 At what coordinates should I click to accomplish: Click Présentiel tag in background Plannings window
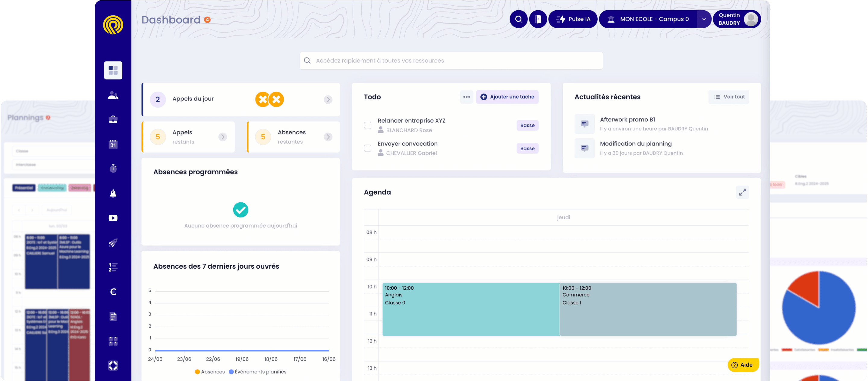click(x=24, y=188)
